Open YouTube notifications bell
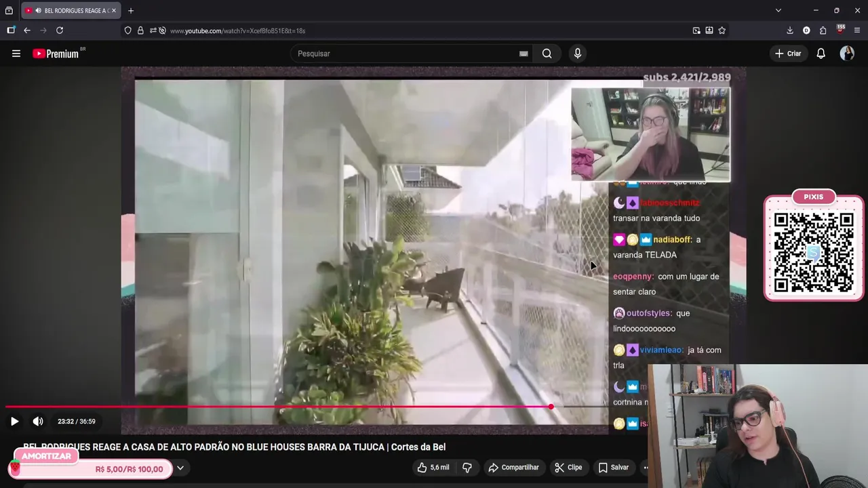 821,54
